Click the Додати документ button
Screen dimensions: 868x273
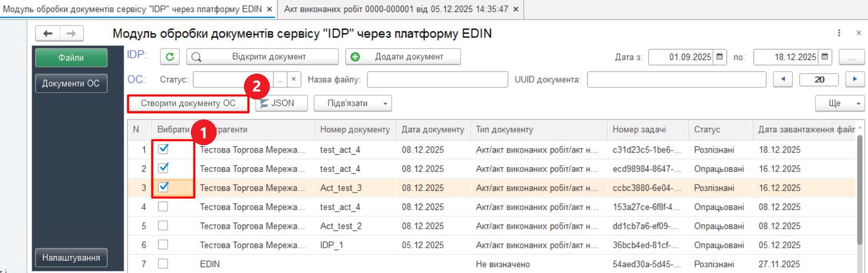(403, 57)
